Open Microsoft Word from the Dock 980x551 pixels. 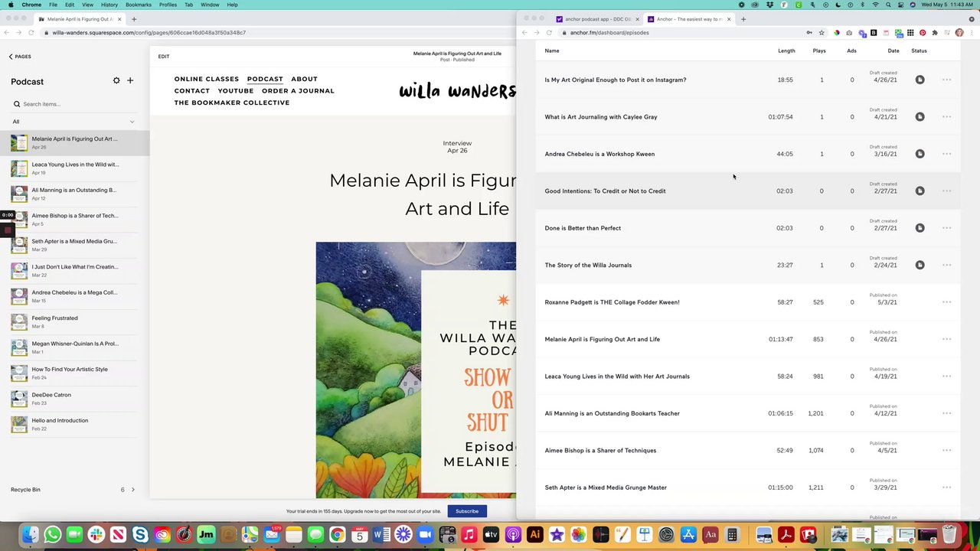tap(382, 535)
